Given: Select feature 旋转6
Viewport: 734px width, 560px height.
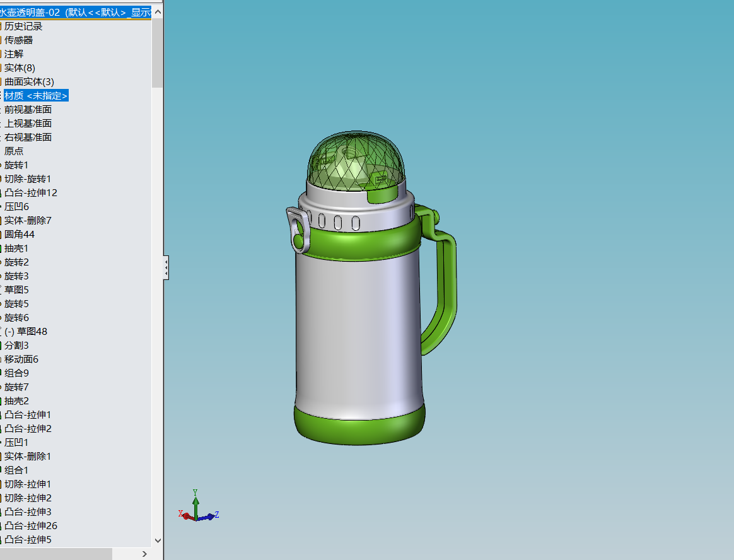Looking at the screenshot, I should [x=16, y=318].
